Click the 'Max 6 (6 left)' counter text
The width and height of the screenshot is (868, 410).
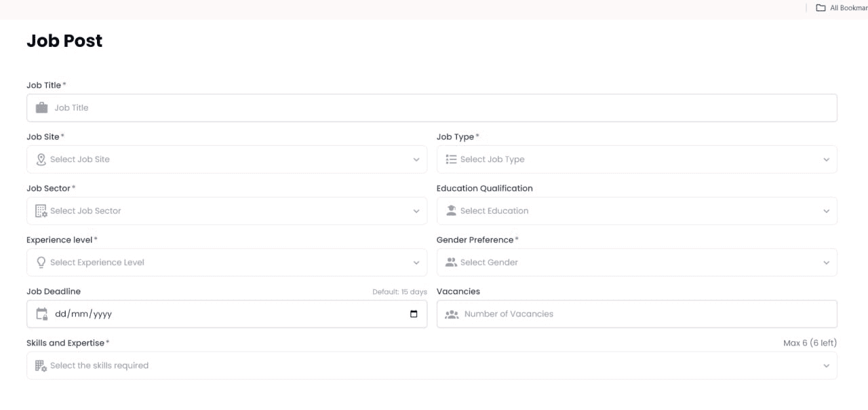[810, 343]
